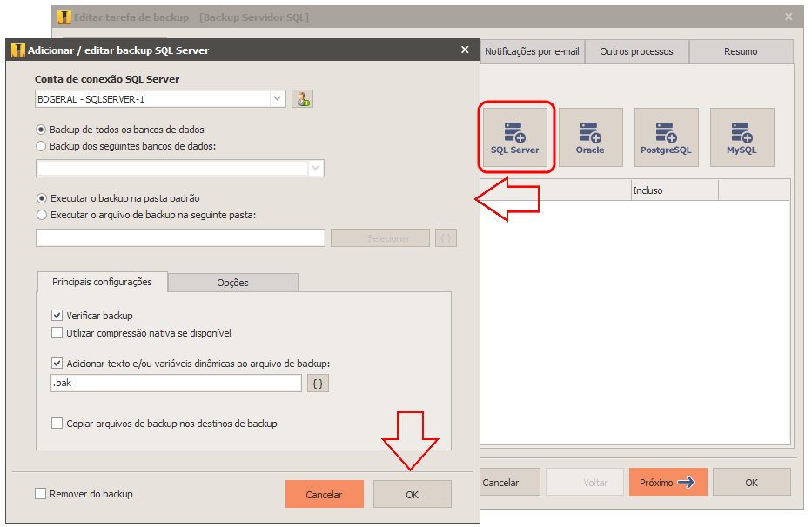Click OK in the Editar tarefa window
Screen dimensions: 812x527
751,483
